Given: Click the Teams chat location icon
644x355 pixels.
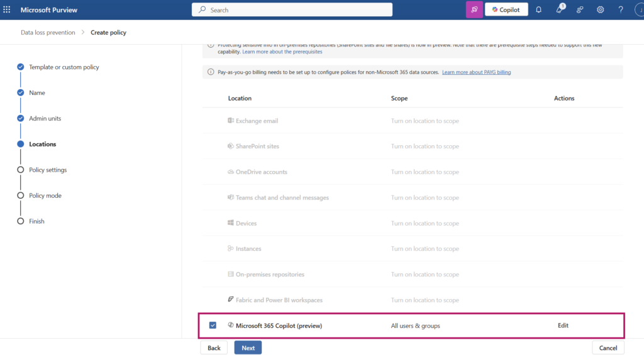Looking at the screenshot, I should pos(231,197).
